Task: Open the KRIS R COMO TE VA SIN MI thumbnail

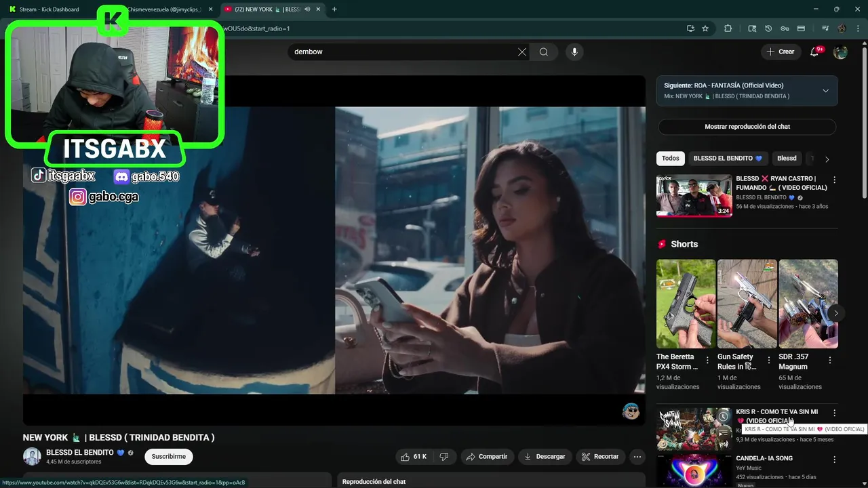Action: point(694,429)
